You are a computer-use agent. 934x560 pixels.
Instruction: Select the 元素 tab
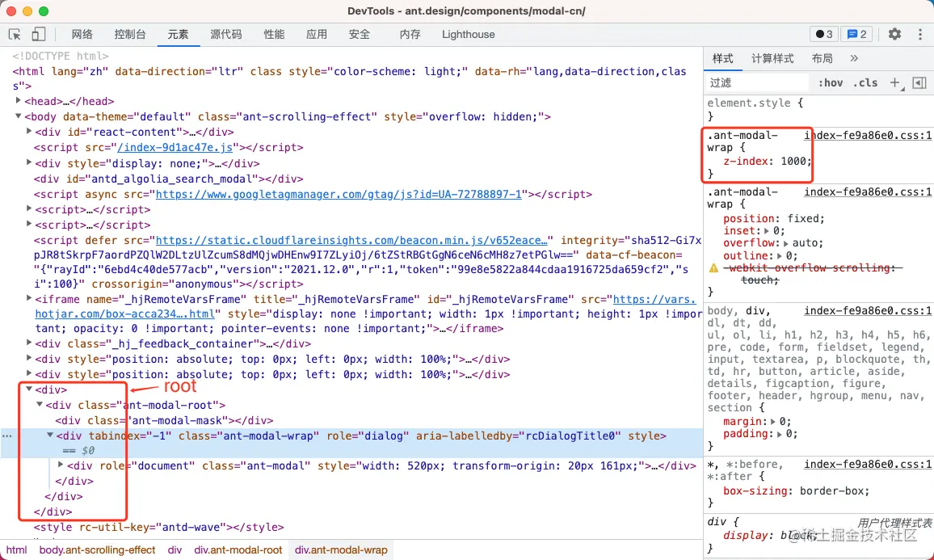178,35
